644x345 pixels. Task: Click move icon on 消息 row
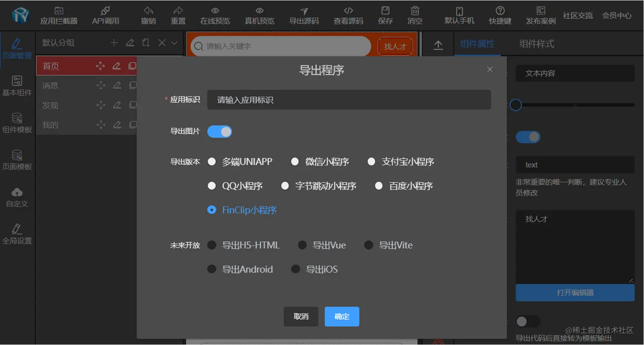pyautogui.click(x=101, y=85)
